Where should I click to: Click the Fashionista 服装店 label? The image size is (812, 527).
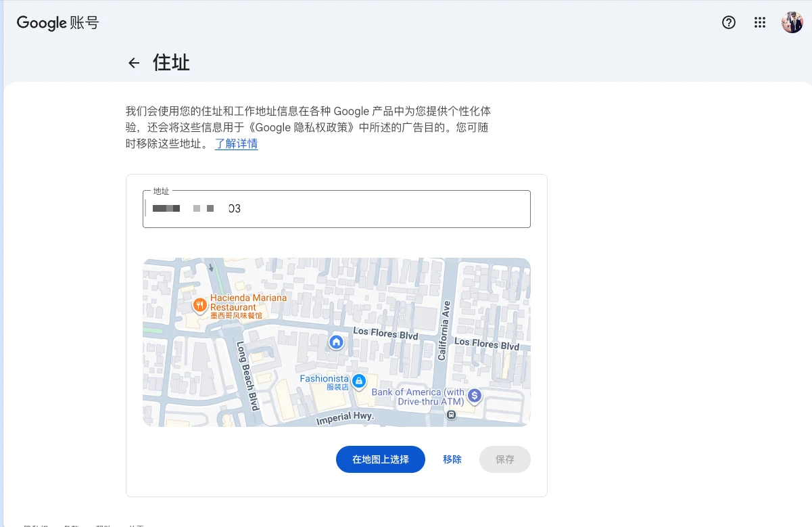point(325,383)
